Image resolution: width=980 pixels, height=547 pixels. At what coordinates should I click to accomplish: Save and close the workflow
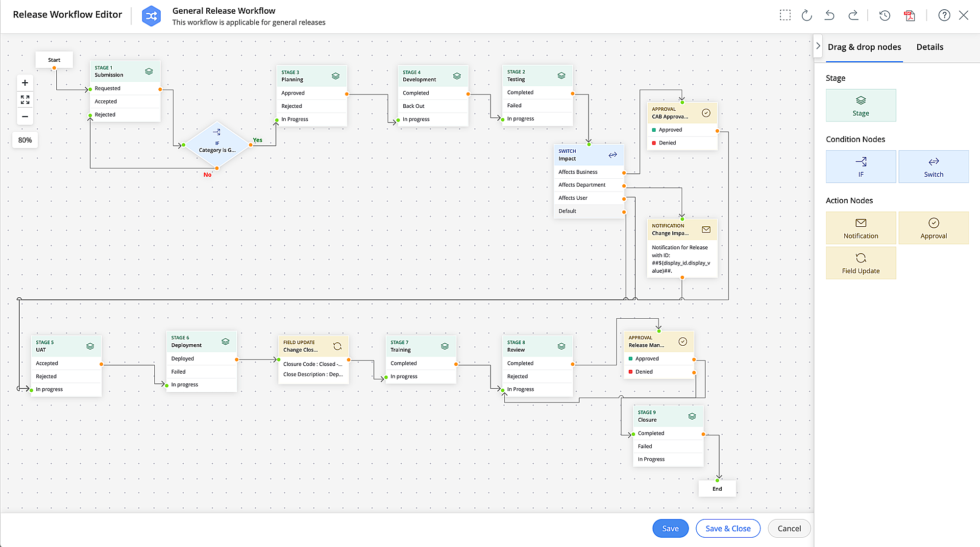(x=728, y=528)
